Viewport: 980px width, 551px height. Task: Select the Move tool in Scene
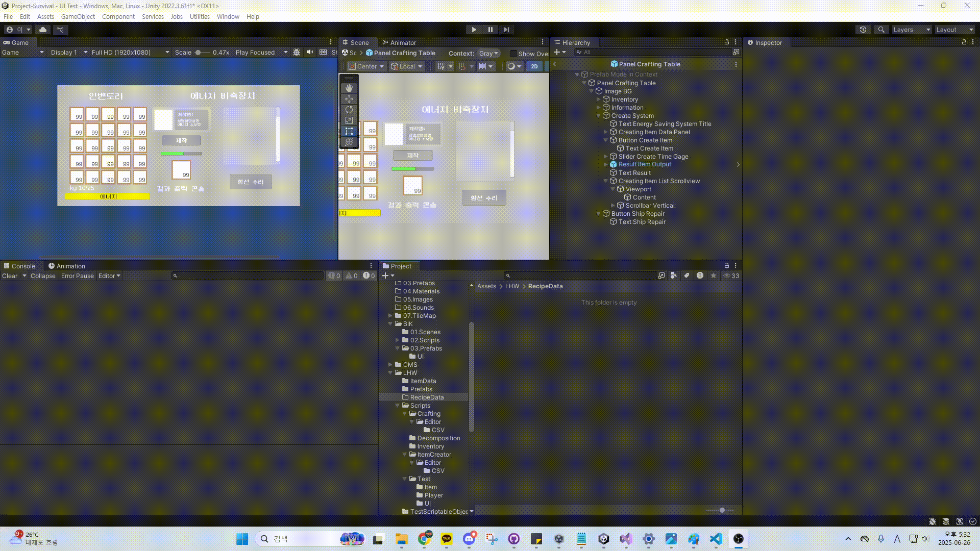tap(349, 98)
